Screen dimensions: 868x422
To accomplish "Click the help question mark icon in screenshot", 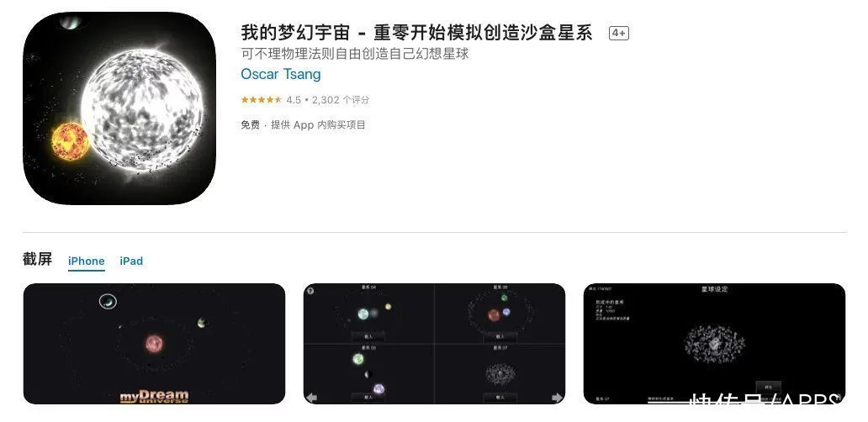I will pyautogui.click(x=310, y=291).
